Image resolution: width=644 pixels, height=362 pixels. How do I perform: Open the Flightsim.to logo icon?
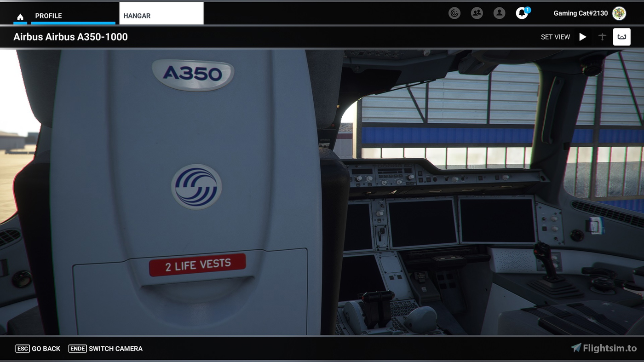(578, 348)
